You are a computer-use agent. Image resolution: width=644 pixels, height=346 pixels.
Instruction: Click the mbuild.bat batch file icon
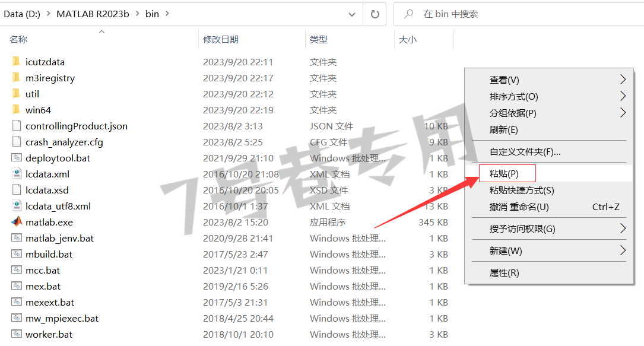(17, 254)
